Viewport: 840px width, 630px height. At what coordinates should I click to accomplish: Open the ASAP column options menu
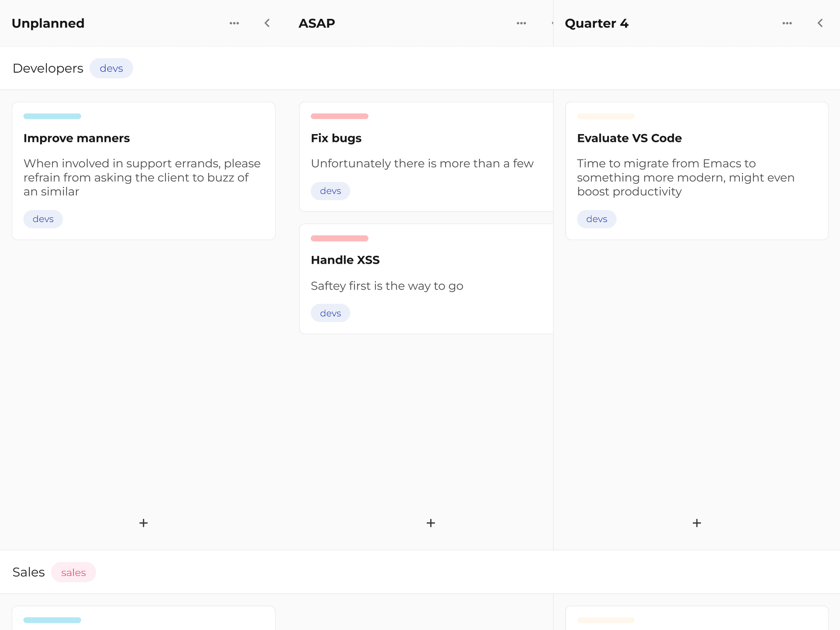tap(521, 23)
